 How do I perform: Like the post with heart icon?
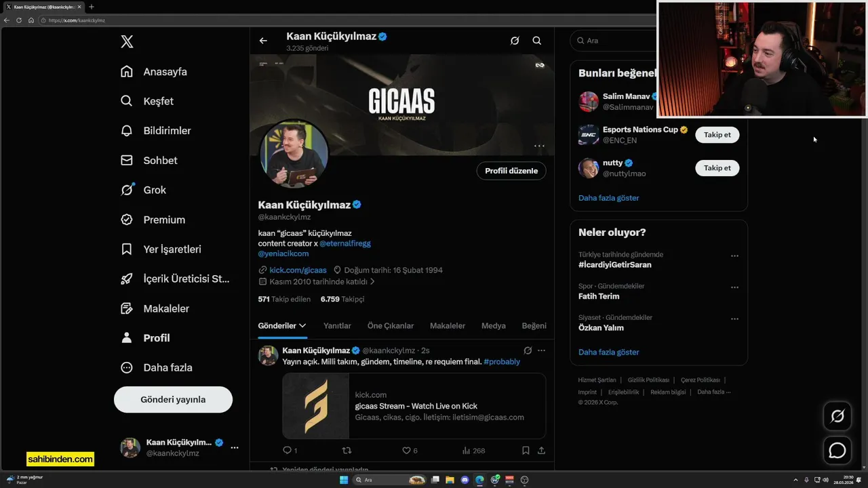click(x=407, y=450)
